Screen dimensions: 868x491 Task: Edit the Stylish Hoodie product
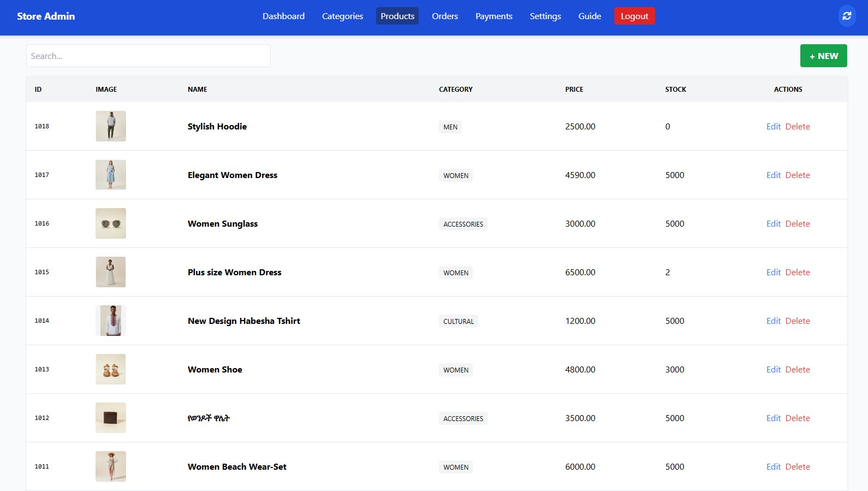pyautogui.click(x=773, y=127)
